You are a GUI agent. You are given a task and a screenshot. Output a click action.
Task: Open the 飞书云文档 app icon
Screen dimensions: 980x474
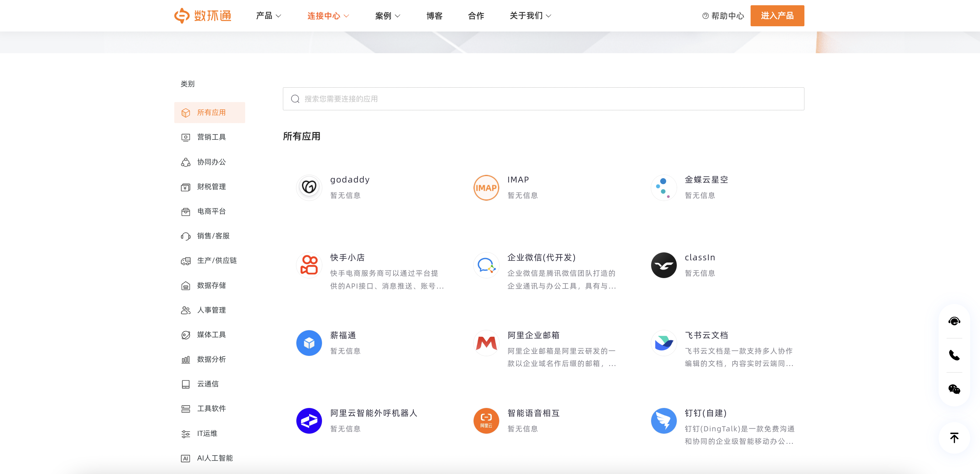(x=664, y=343)
